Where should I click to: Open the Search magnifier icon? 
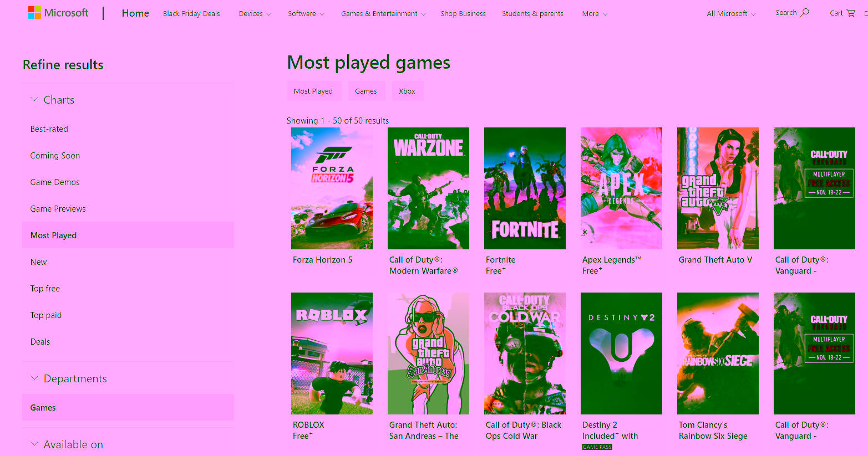[805, 12]
